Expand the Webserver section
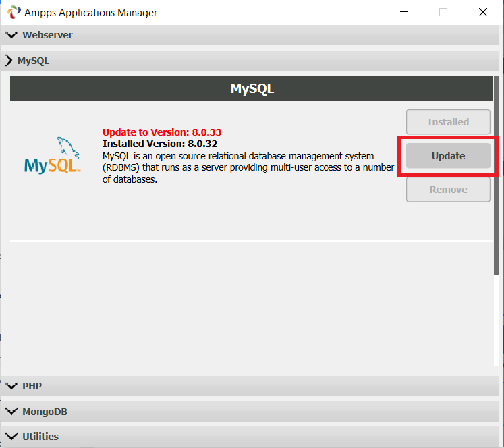This screenshot has height=448, width=504. pyautogui.click(x=250, y=35)
